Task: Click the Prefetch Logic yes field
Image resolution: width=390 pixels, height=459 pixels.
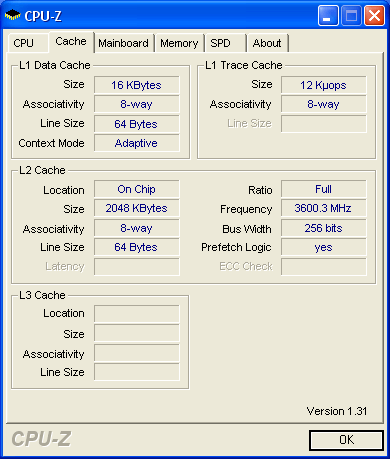Action: [324, 247]
